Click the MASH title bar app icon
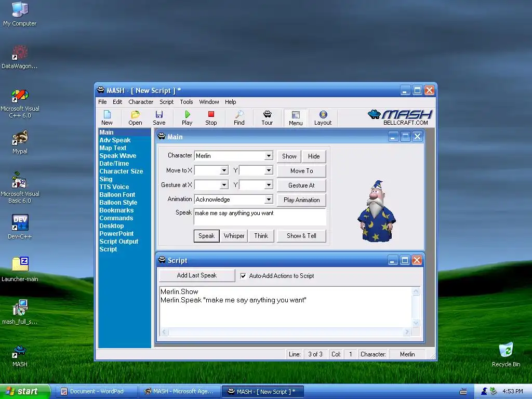Screen dimensions: 532x399 click(101, 90)
